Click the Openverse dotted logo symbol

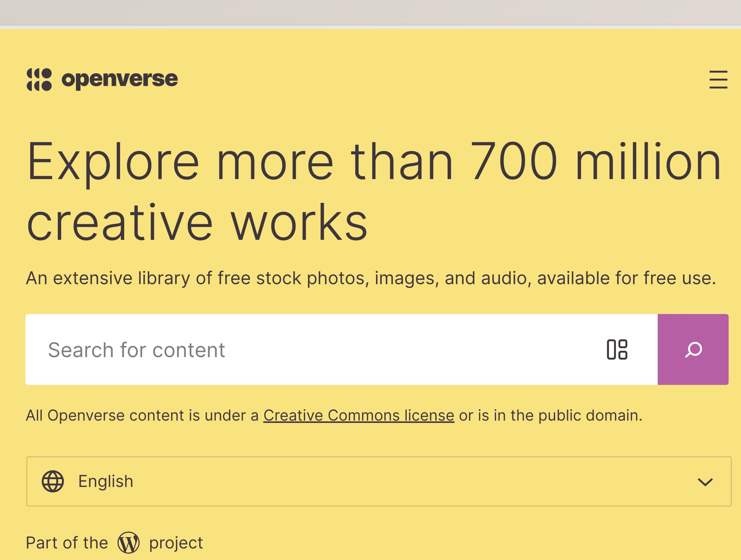pyautogui.click(x=39, y=80)
